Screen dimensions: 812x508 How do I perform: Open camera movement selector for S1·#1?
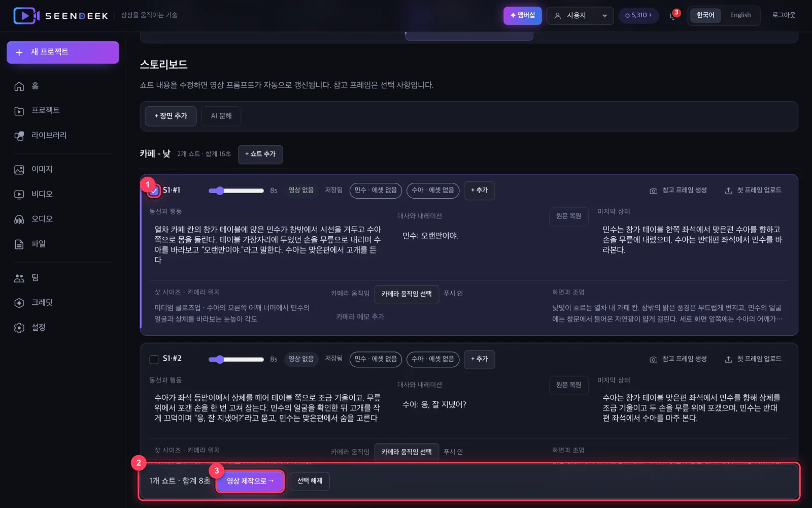click(x=407, y=294)
